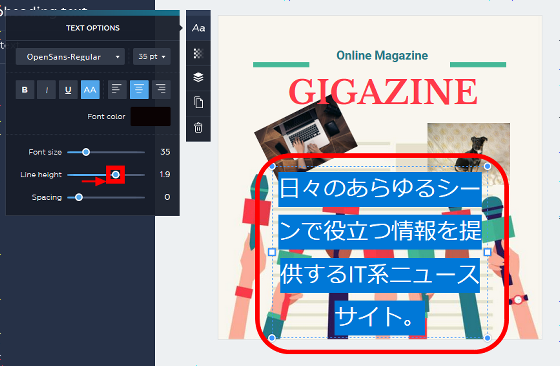560x366 pixels.
Task: Click the Font size value 35
Action: point(165,152)
